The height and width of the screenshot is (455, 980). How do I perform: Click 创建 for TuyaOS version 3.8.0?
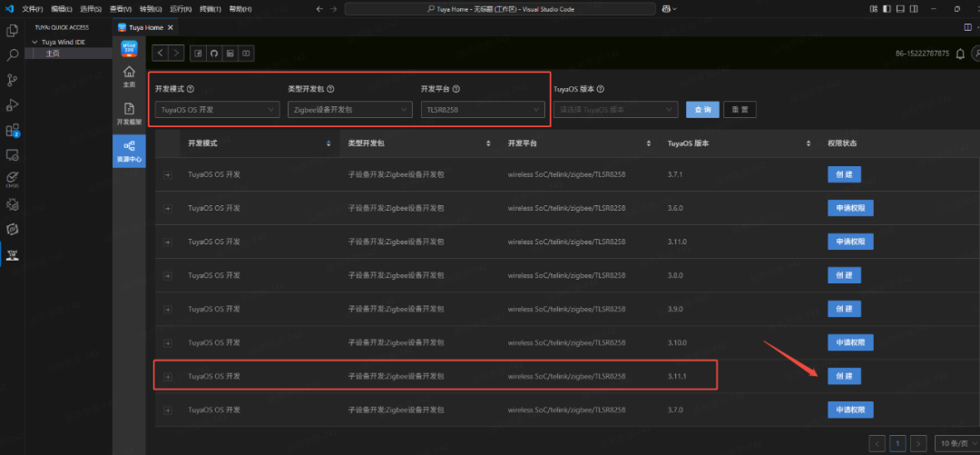coord(845,275)
